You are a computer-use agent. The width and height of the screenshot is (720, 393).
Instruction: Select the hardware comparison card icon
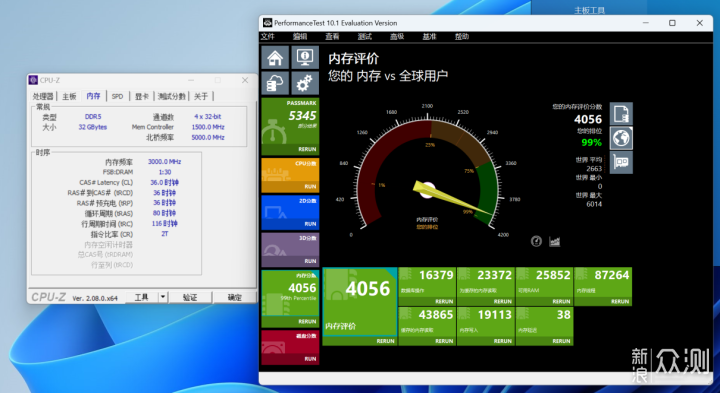tap(621, 163)
